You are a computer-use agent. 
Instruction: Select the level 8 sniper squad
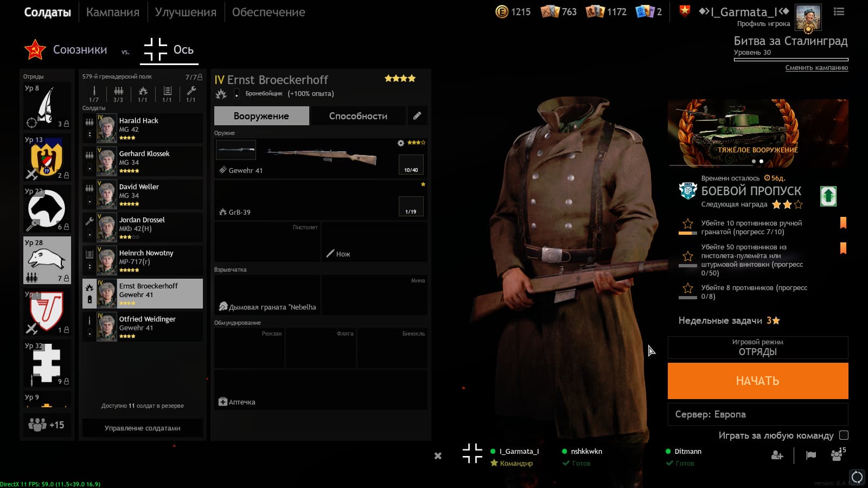[x=47, y=106]
